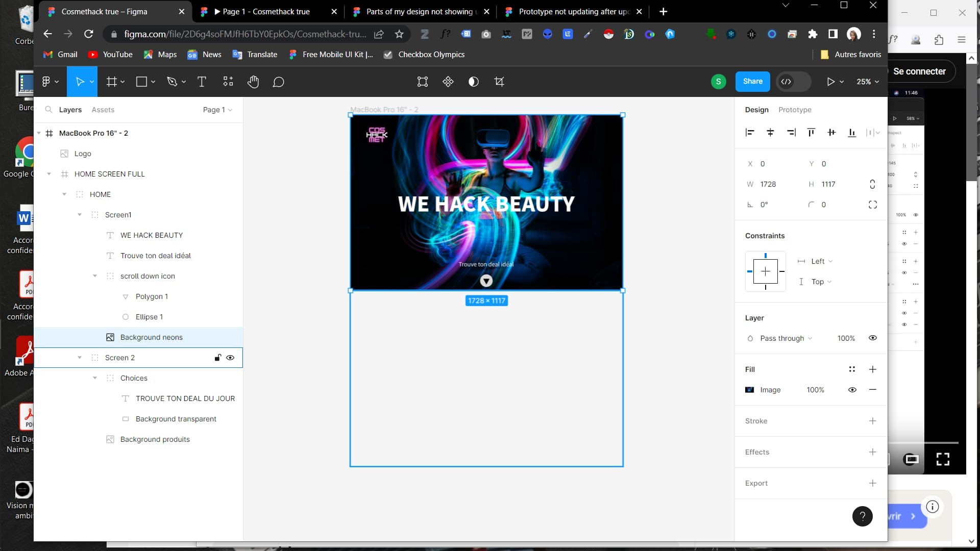Add an Effect

[873, 452]
